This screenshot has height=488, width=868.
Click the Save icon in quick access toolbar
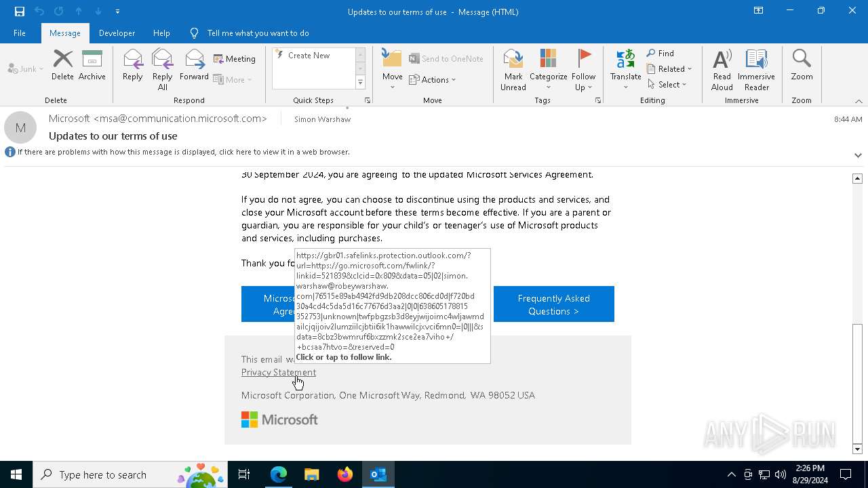(x=19, y=12)
